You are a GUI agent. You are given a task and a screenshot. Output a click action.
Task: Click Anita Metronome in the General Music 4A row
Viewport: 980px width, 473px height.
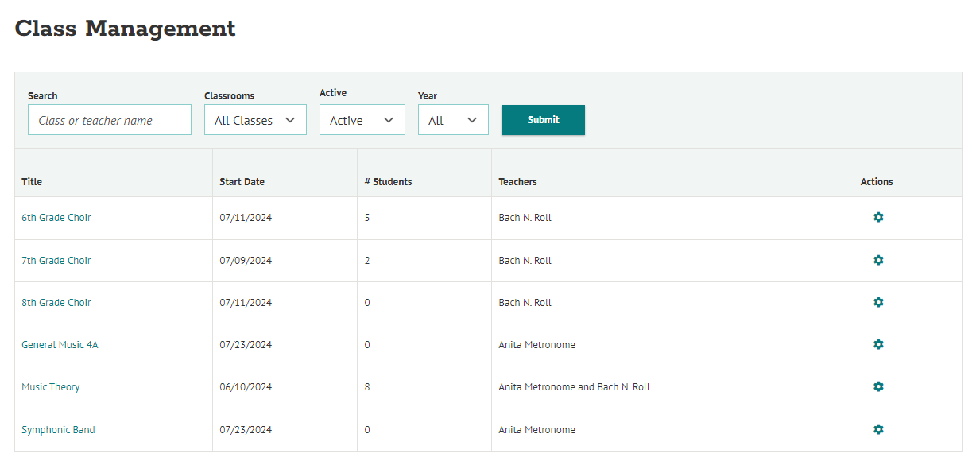536,345
